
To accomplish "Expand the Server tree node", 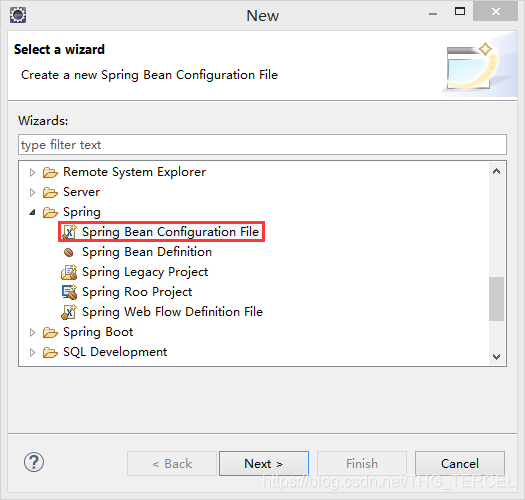I will click(32, 192).
